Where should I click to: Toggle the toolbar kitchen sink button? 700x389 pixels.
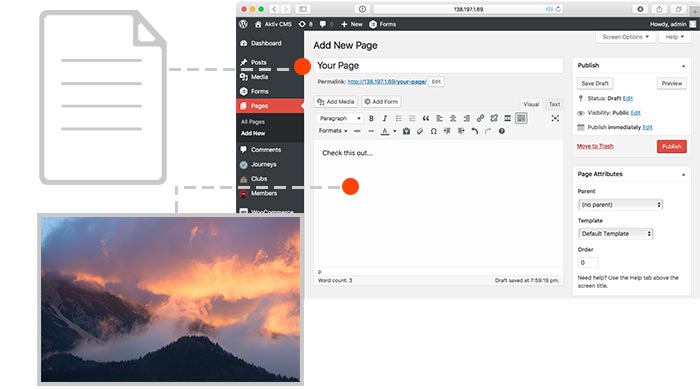point(521,118)
